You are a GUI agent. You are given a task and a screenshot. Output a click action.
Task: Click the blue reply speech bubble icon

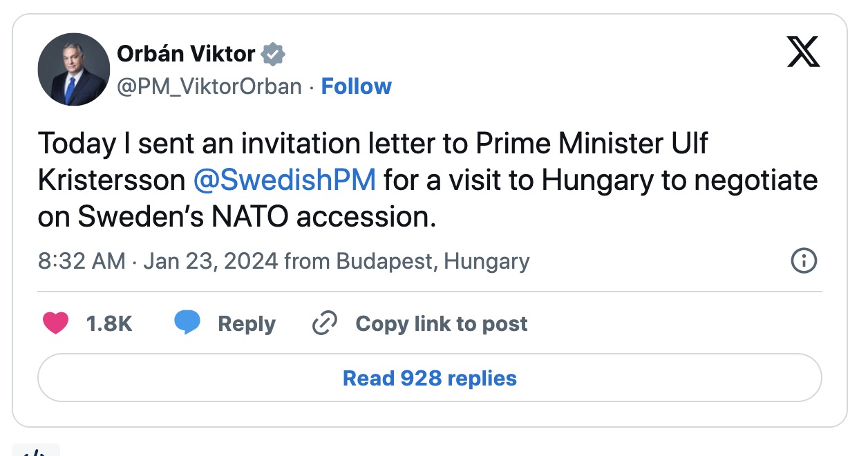187,323
